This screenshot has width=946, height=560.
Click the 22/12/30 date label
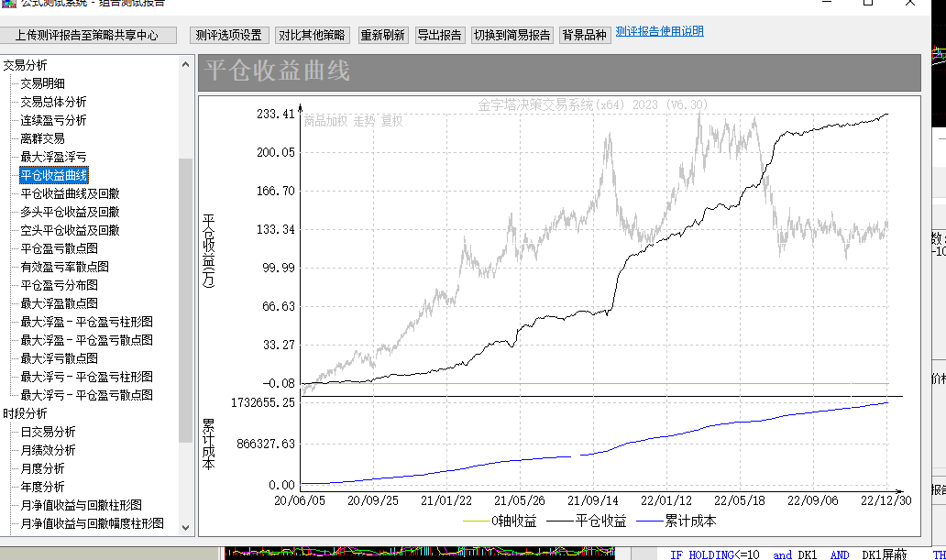(x=885, y=500)
